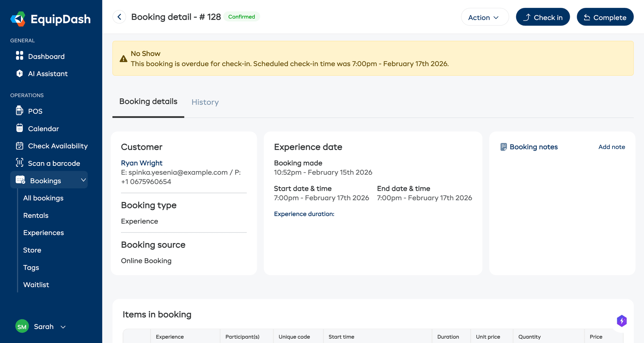The height and width of the screenshot is (343, 644).
Task: Collapse the Bookings submenu chevron
Action: pyautogui.click(x=83, y=180)
